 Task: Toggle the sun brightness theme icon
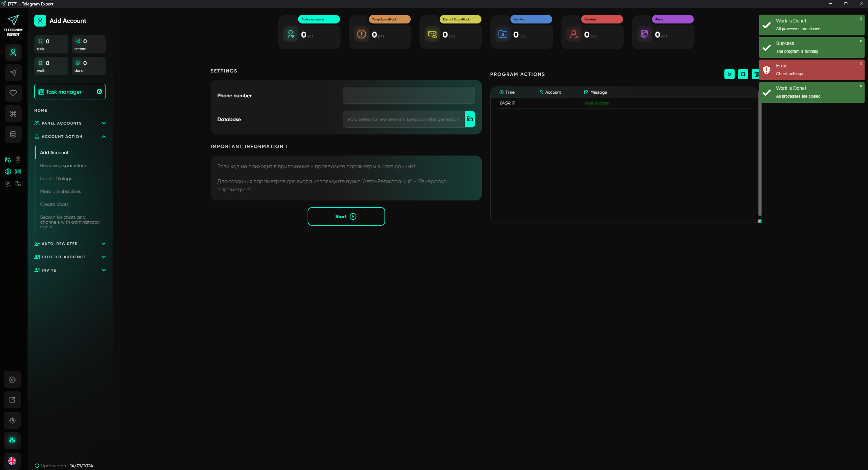pyautogui.click(x=12, y=420)
